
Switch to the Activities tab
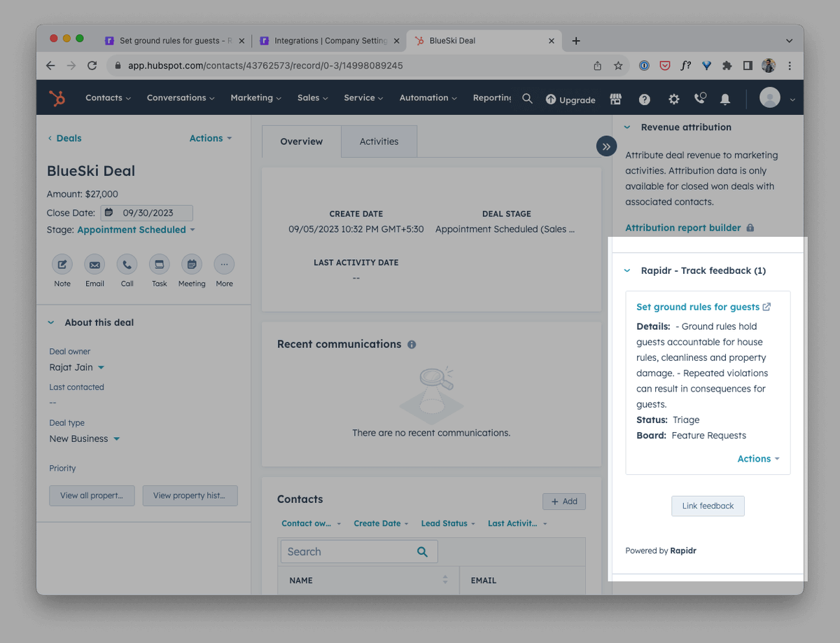tap(379, 141)
